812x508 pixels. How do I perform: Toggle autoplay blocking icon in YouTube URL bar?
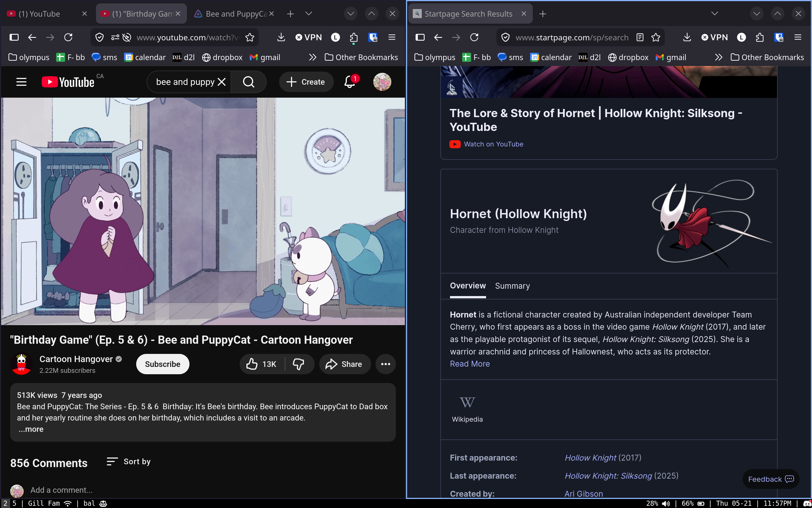coord(127,37)
